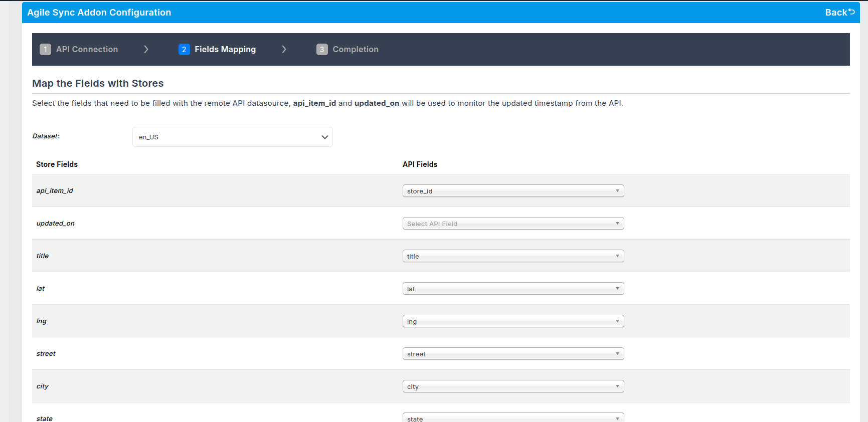Click the Store Fields column header

(57, 164)
